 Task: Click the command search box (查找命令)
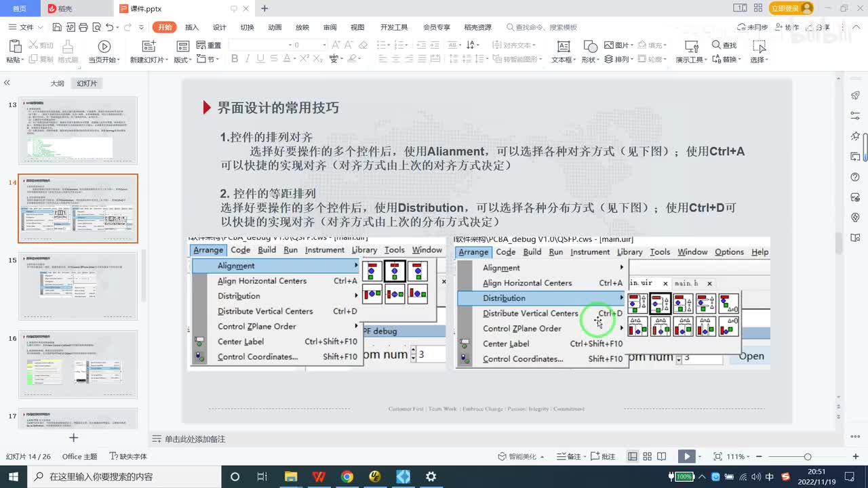click(542, 27)
